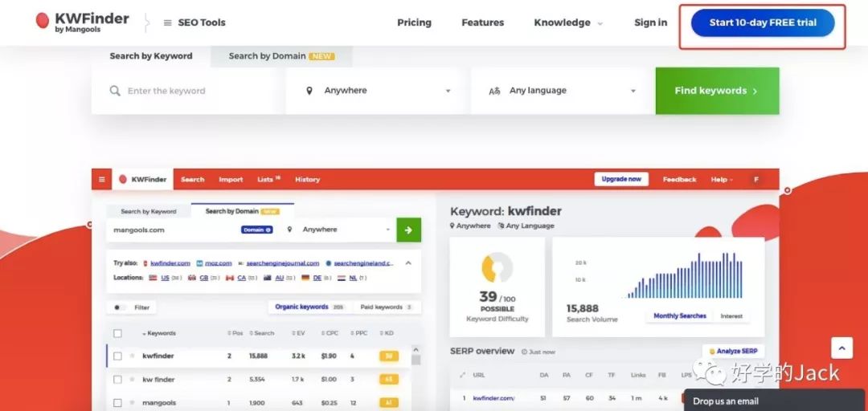Click the keywords table scrollbar
Image resolution: width=868 pixels, height=411 pixels.
tap(416, 356)
